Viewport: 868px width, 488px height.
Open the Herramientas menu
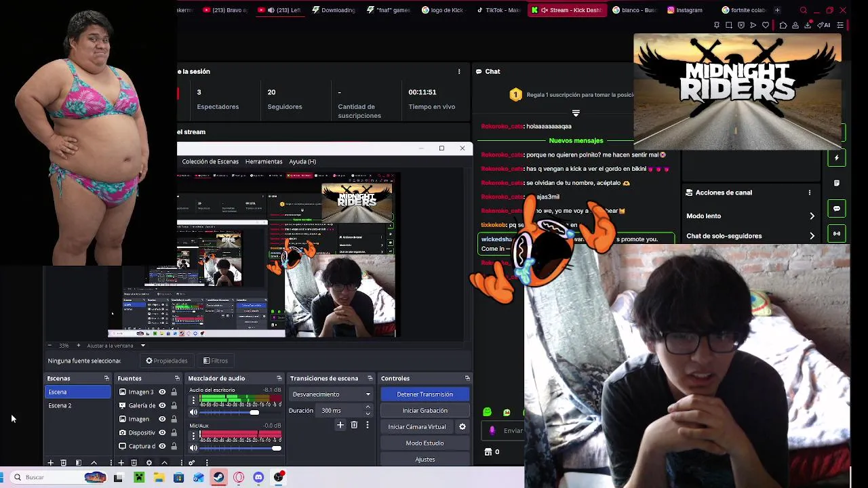tap(264, 161)
